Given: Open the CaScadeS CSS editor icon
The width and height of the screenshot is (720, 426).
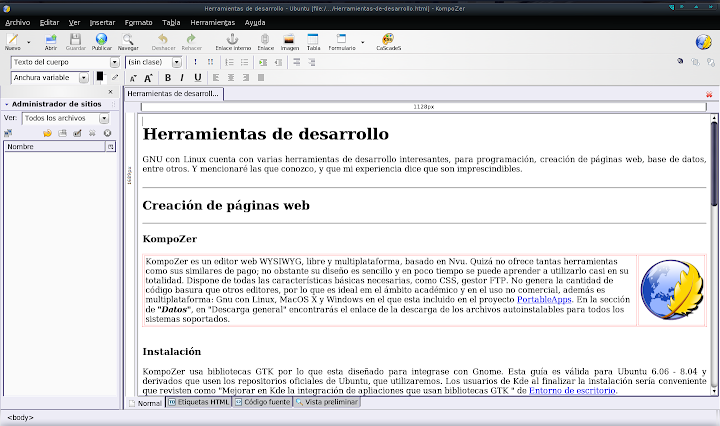Looking at the screenshot, I should coord(388,39).
